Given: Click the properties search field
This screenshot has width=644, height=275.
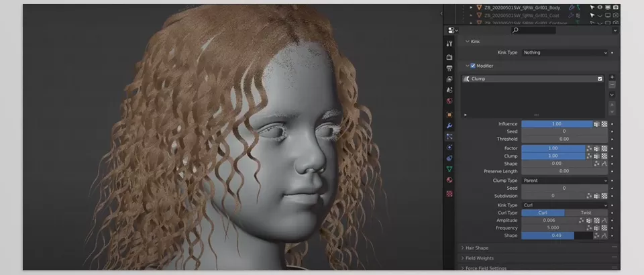Looking at the screenshot, I should [533, 30].
